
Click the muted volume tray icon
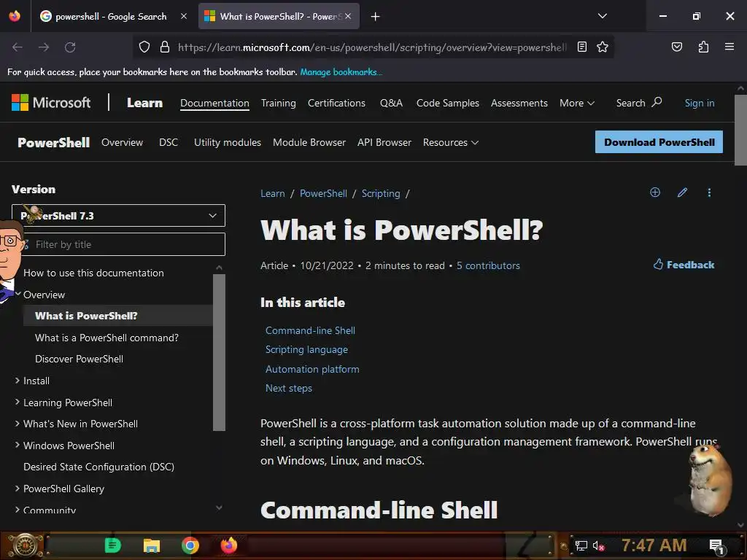coord(598,545)
